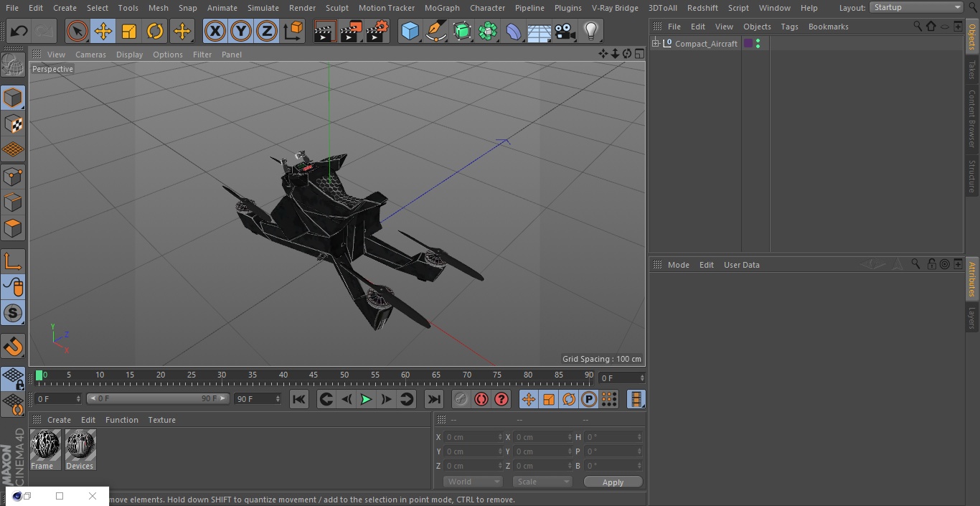Open Objects menu in Object Manager

click(x=757, y=27)
